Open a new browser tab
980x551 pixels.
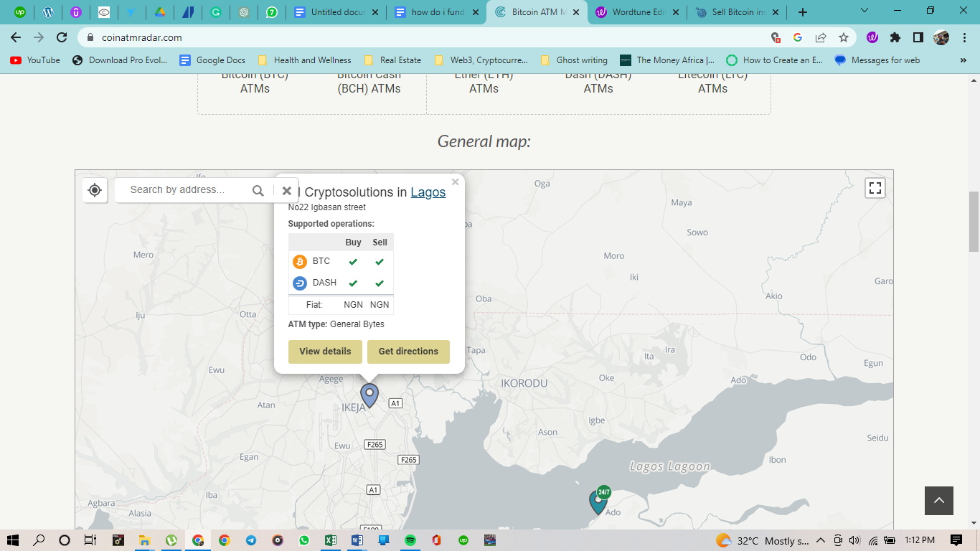pos(803,12)
